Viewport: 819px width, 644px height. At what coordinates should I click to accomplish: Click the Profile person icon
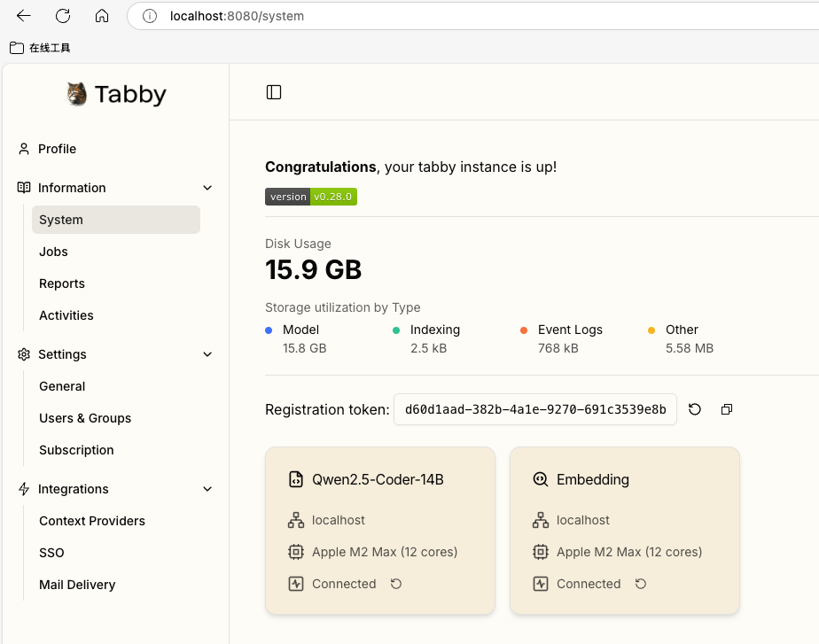click(x=24, y=149)
